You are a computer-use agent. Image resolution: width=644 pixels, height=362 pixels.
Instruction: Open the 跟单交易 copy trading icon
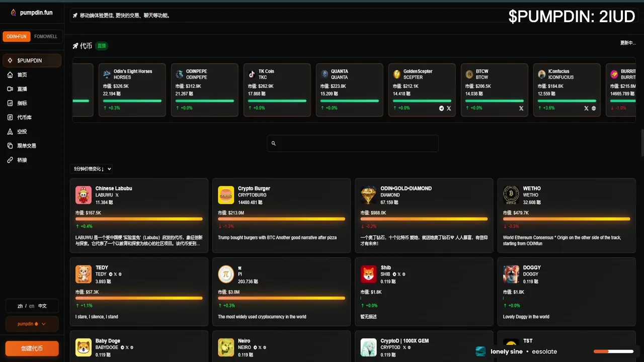[10, 146]
